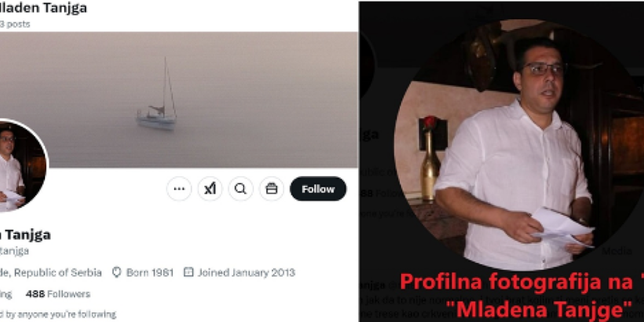Click the Following count link
644x322 pixels.
click(6, 294)
